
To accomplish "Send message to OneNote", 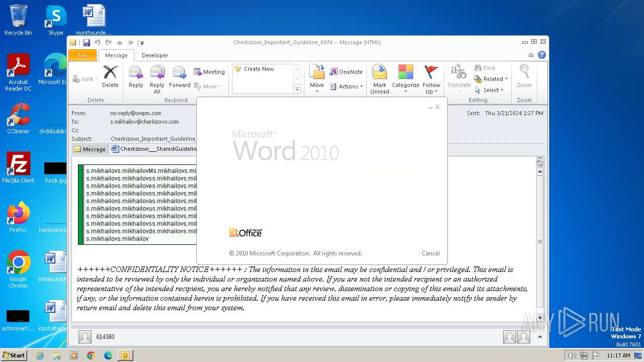I will coord(346,72).
